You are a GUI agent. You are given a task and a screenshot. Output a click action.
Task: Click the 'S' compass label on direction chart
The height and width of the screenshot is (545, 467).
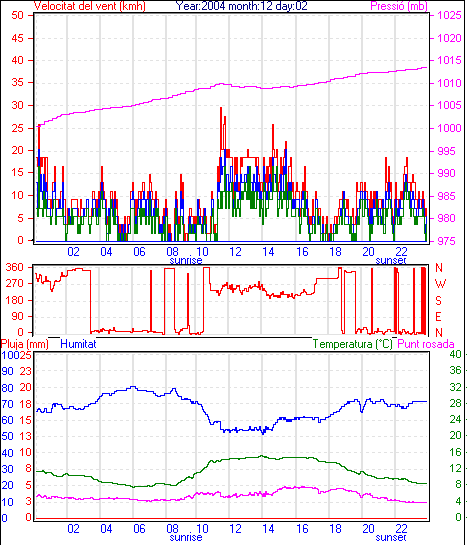(439, 300)
